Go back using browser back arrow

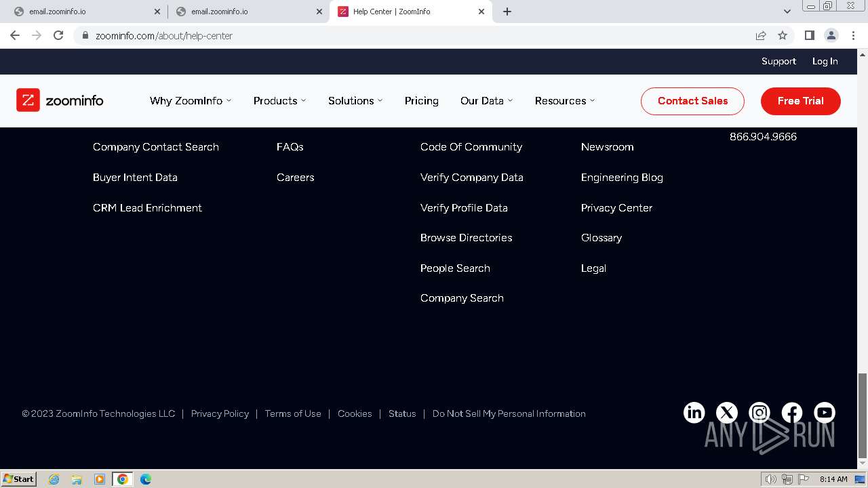pyautogui.click(x=15, y=35)
